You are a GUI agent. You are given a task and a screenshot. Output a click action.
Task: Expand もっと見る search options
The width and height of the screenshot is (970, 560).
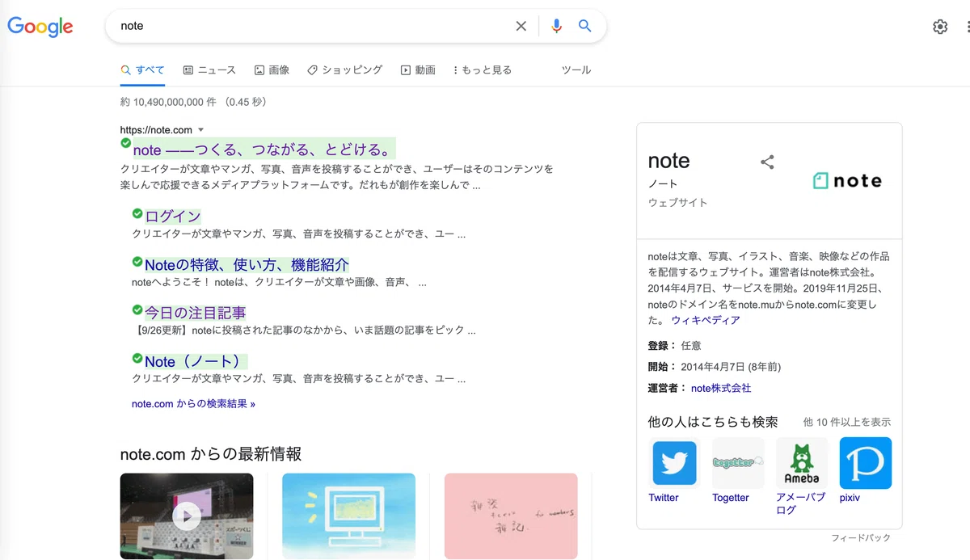click(483, 70)
